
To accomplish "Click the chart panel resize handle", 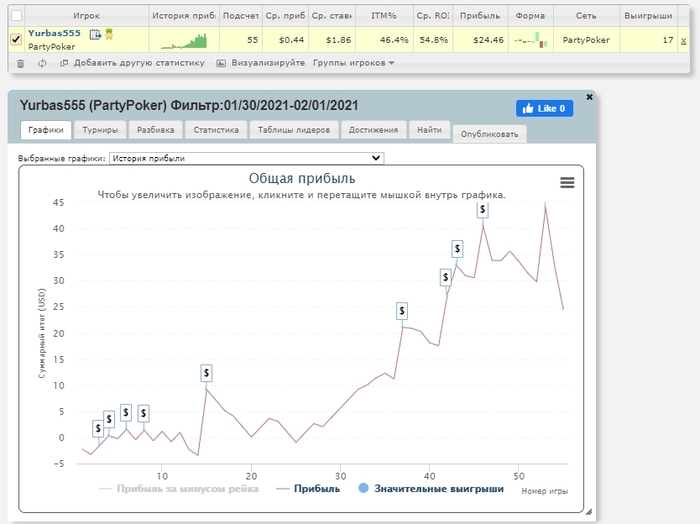I will point(589,512).
